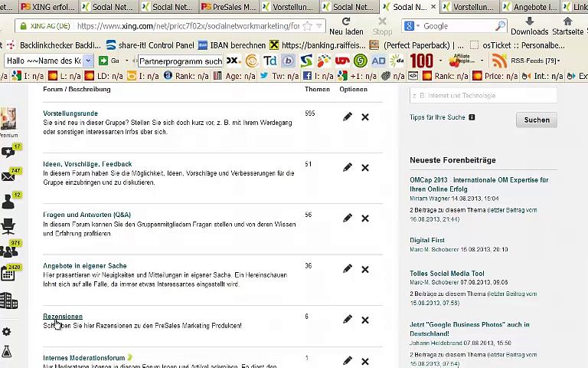
Task: Open the companies building icon in sidebar
Action: [8, 301]
